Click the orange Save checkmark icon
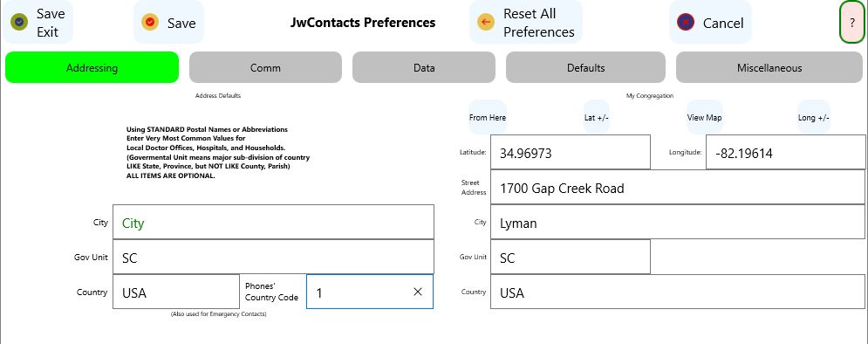 pos(150,22)
